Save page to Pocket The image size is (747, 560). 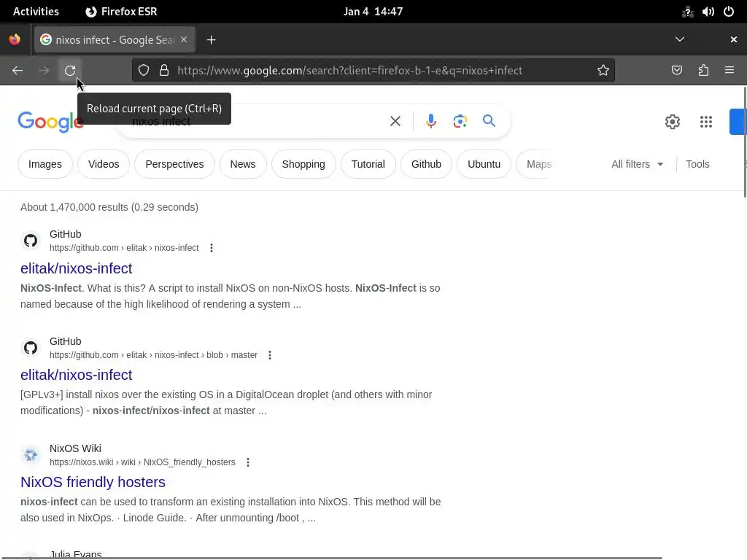(x=676, y=71)
